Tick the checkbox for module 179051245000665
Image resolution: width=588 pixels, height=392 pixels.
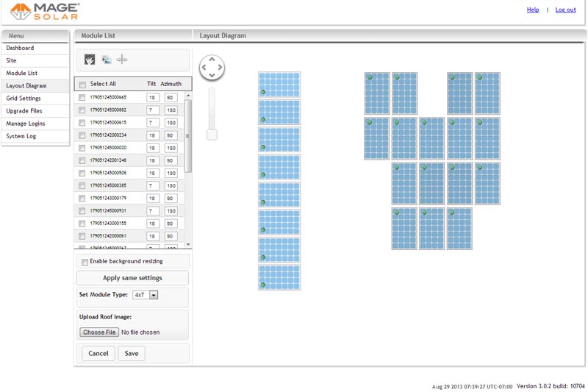(x=82, y=98)
